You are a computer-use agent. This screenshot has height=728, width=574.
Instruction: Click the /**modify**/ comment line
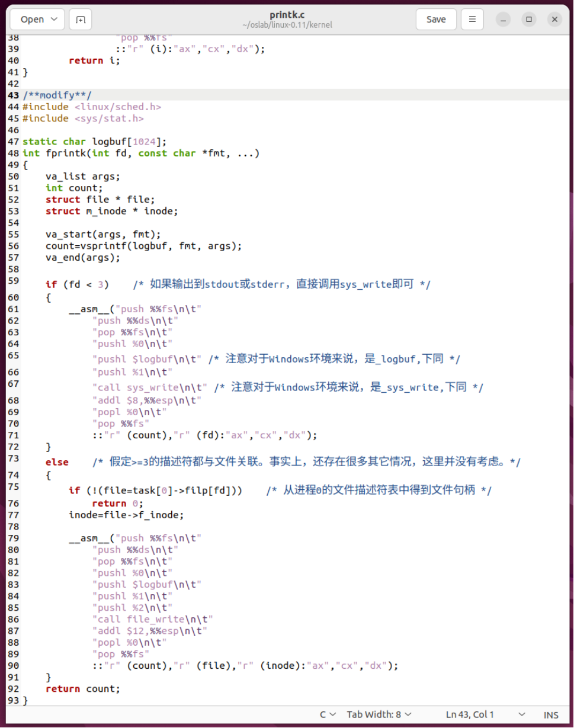(57, 95)
